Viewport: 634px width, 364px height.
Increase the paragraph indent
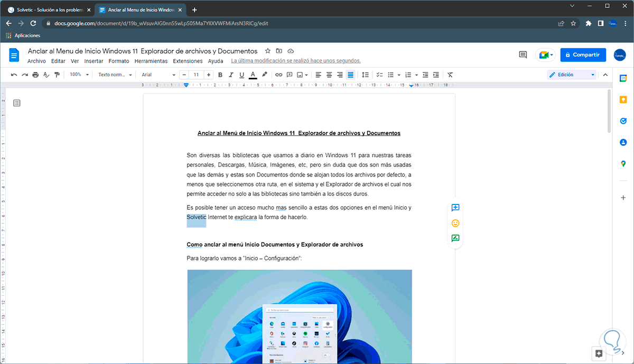click(x=436, y=75)
